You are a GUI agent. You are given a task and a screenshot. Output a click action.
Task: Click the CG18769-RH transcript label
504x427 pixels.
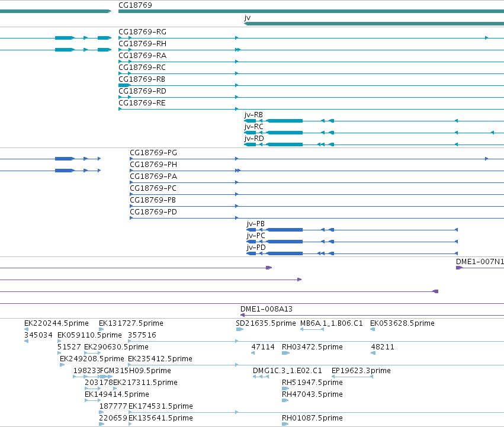click(x=142, y=44)
